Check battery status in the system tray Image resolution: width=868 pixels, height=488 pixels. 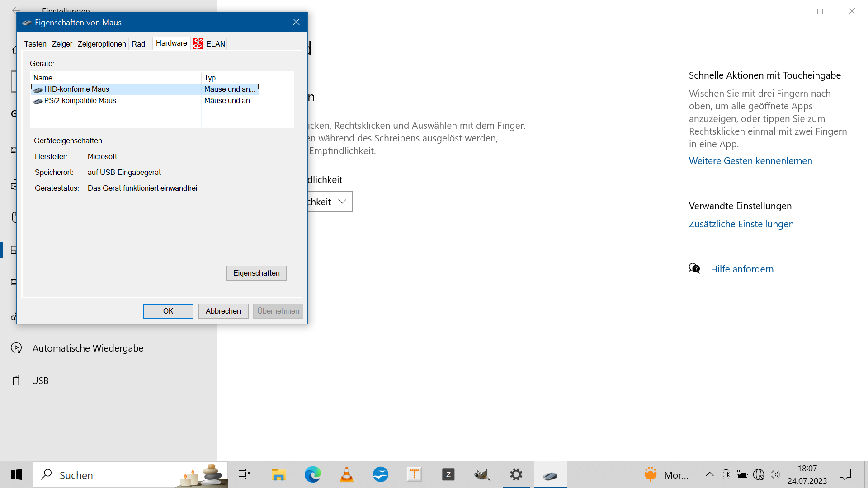click(742, 474)
